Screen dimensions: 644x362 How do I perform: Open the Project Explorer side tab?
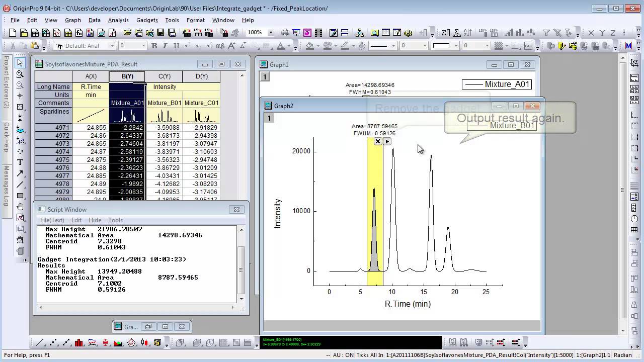coord(7,81)
